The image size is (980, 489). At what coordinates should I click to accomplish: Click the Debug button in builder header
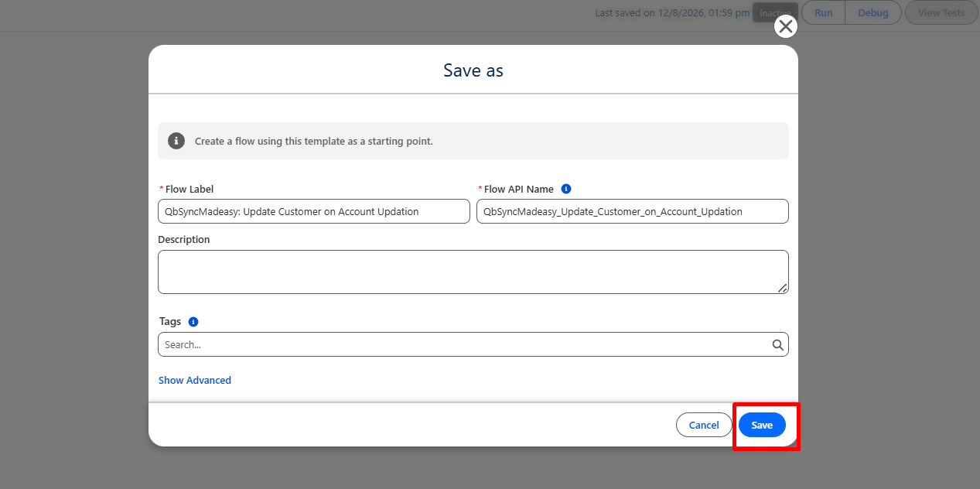873,12
